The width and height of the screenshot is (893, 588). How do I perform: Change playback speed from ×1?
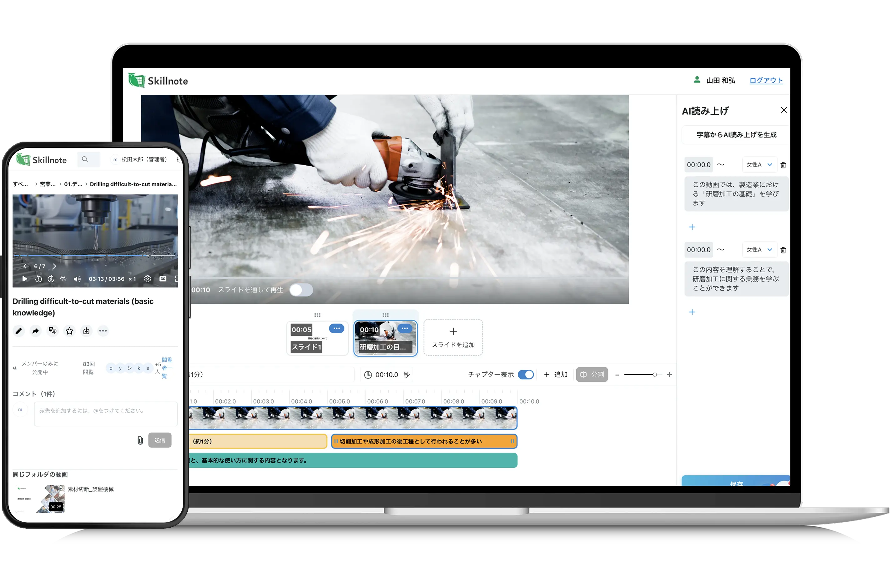tap(132, 279)
